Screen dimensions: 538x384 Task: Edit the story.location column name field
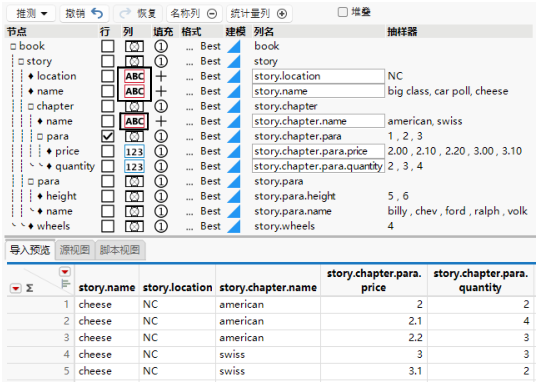pyautogui.click(x=318, y=76)
